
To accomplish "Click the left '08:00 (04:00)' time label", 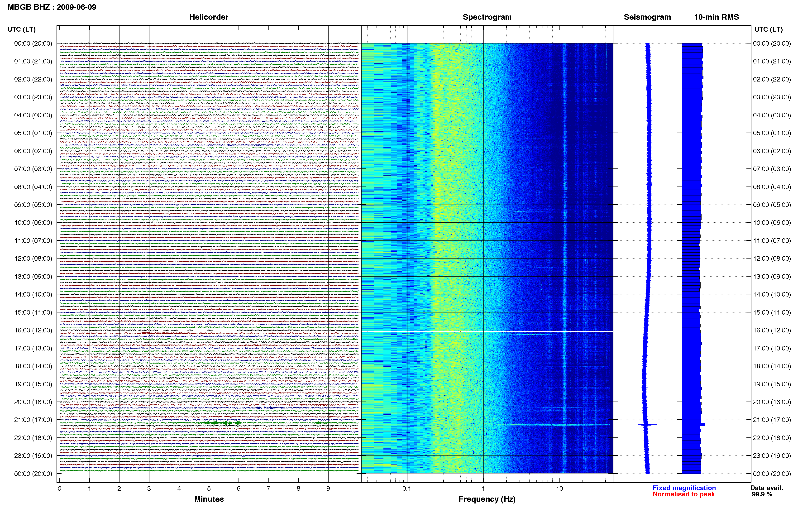I will [x=33, y=187].
